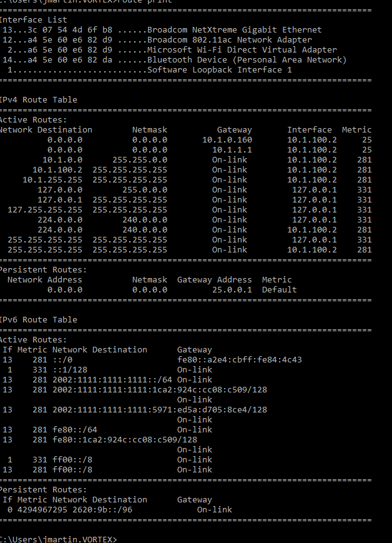Click the Network Destination header in the IPv4 table
392x543 pixels.
tap(45, 130)
